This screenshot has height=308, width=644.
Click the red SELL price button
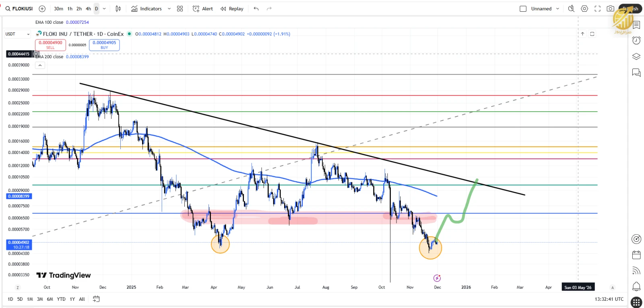[x=50, y=45]
